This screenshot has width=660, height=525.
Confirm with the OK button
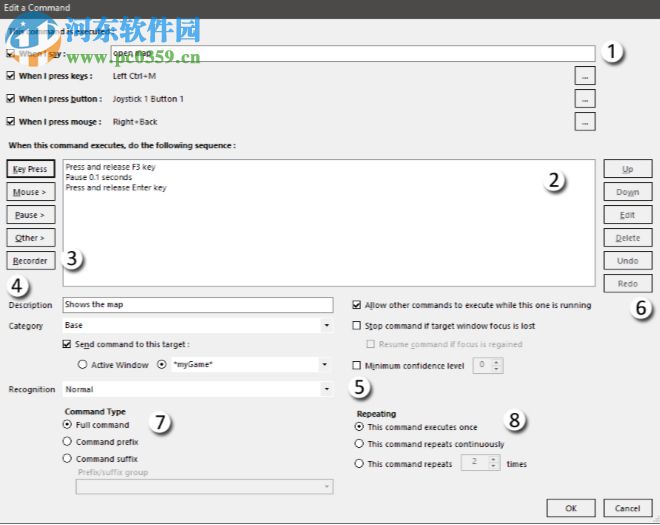tap(571, 508)
